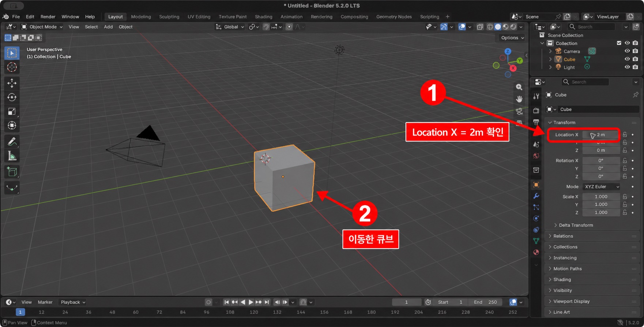Screen dimensions: 644x327
Task: Toggle proportional editing button
Action: 289,27
